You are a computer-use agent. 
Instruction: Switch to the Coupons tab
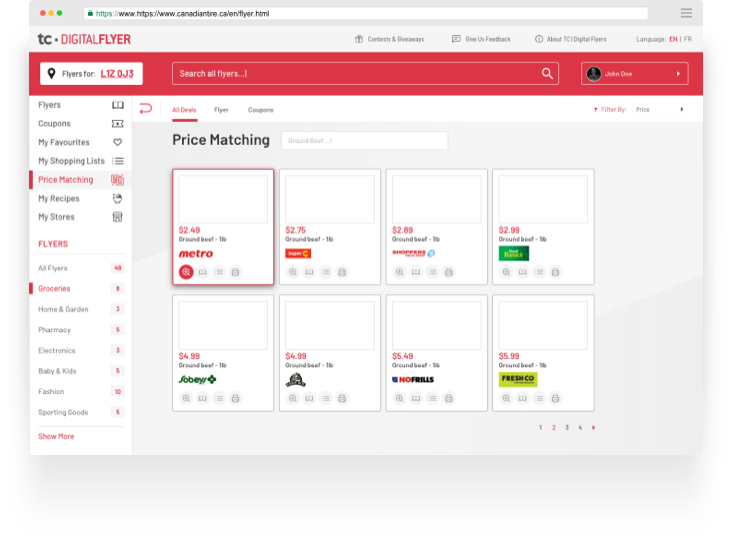260,110
